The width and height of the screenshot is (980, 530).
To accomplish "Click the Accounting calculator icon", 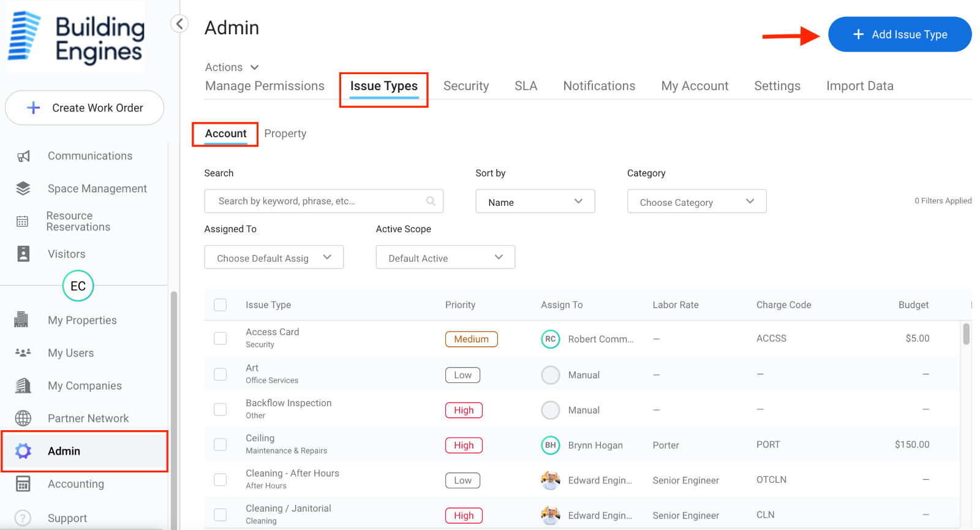I will click(x=23, y=484).
